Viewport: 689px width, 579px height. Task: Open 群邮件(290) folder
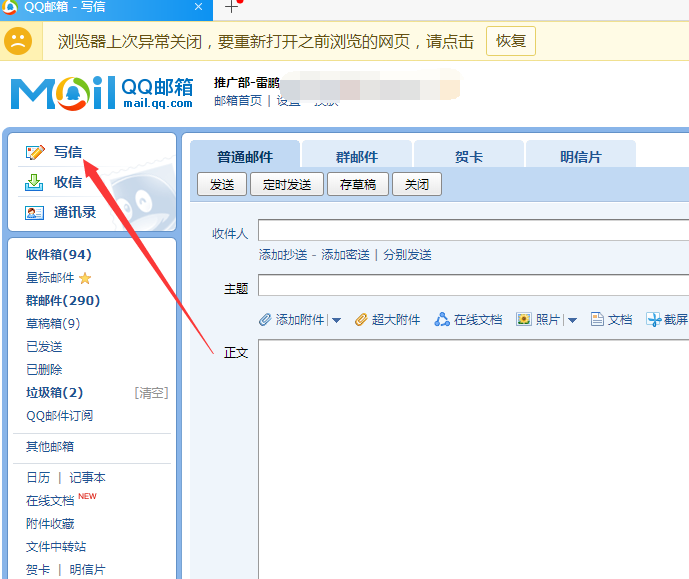tap(63, 300)
